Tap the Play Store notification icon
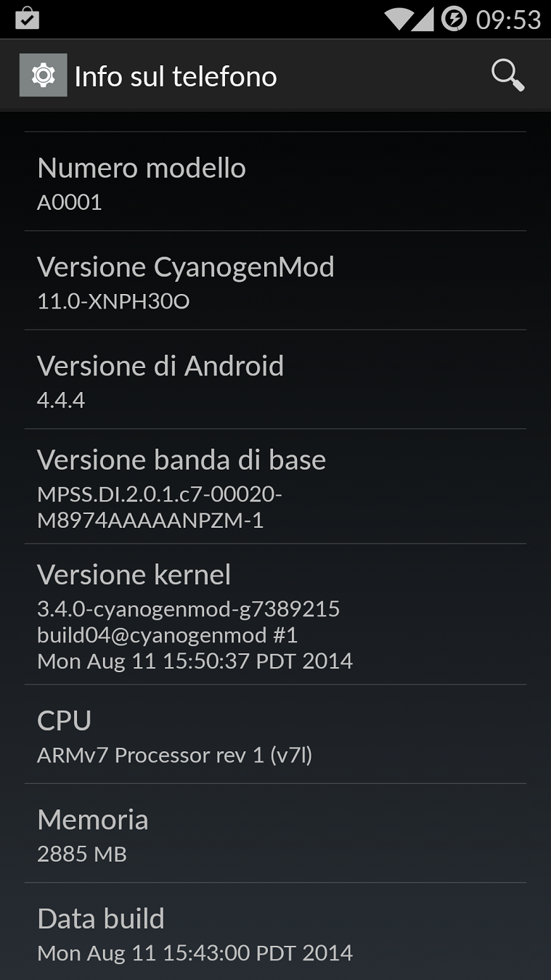The image size is (551, 980). click(27, 18)
